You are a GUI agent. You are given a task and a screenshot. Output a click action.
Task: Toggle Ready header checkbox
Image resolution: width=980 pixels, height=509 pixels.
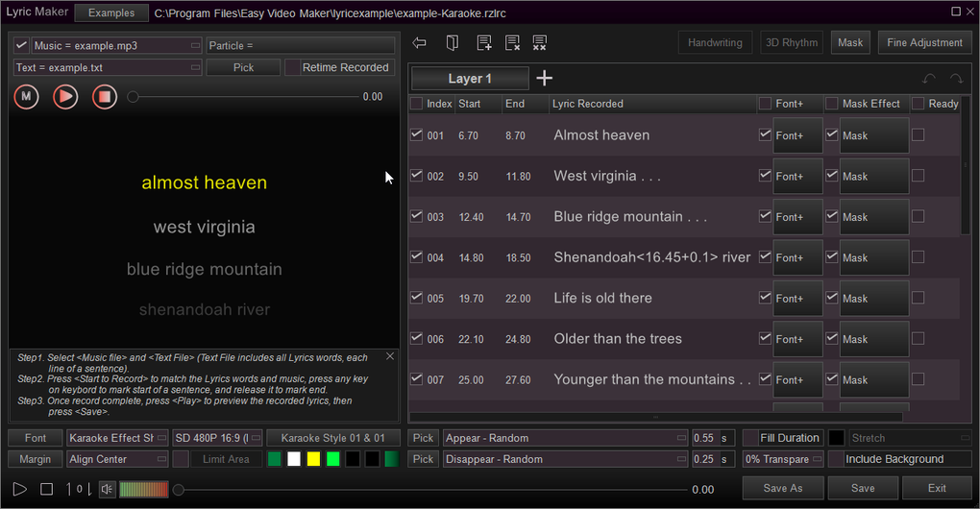coord(918,104)
